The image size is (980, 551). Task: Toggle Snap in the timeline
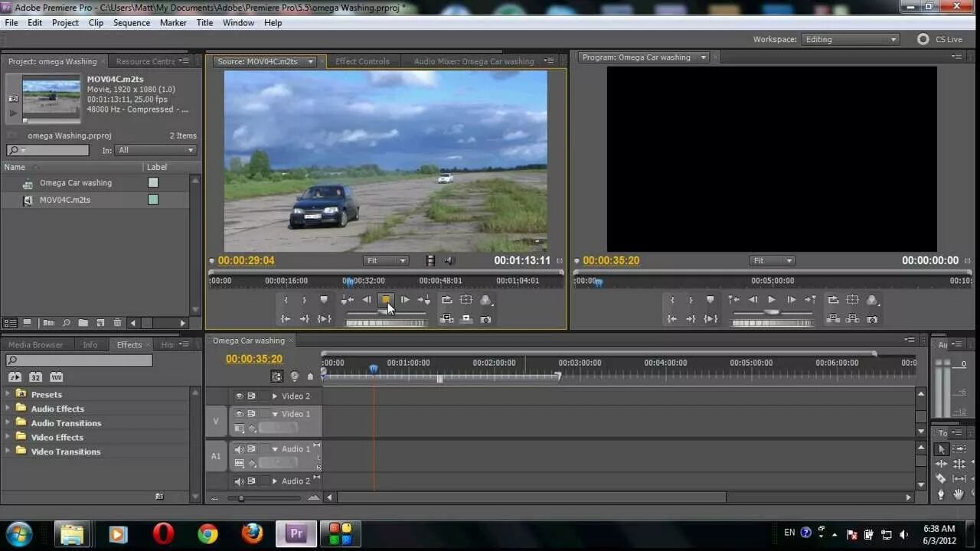coord(277,377)
